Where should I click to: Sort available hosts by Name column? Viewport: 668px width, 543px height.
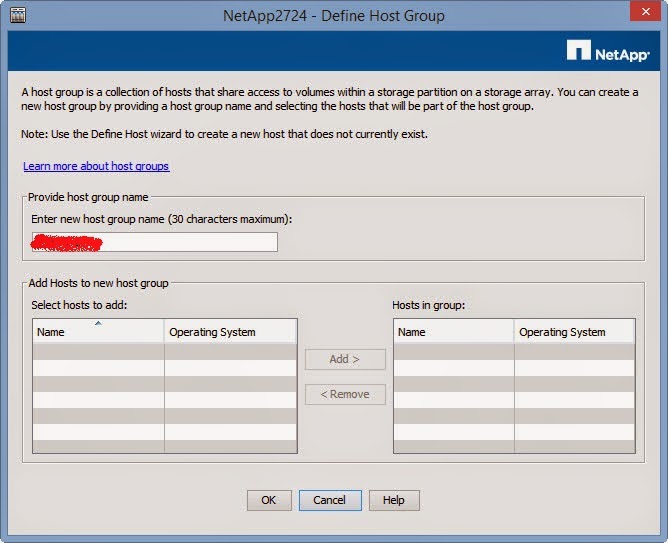tap(98, 332)
